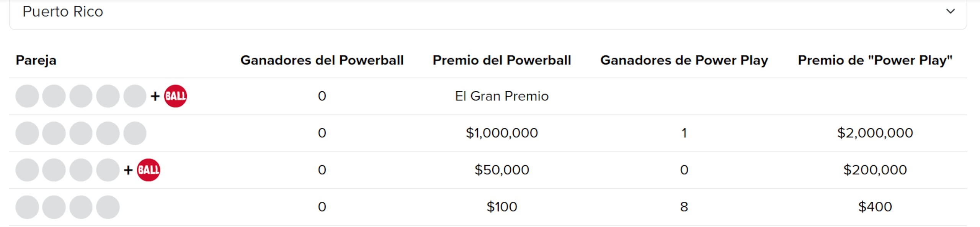Click the $400 Power Play prize amount
Viewport: 980px width, 227px height.
(875, 206)
